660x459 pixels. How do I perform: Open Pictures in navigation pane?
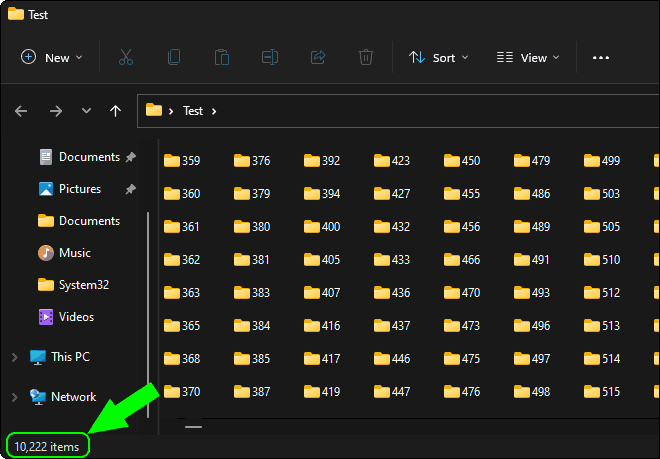(70, 189)
